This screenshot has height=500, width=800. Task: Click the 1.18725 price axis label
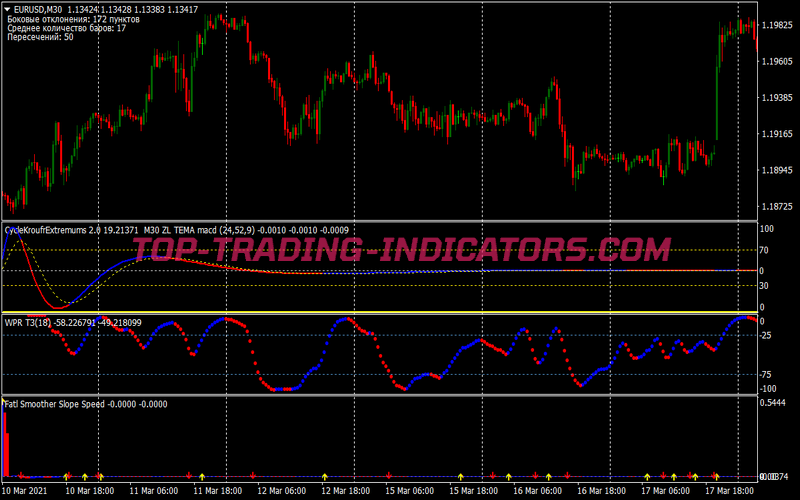777,206
